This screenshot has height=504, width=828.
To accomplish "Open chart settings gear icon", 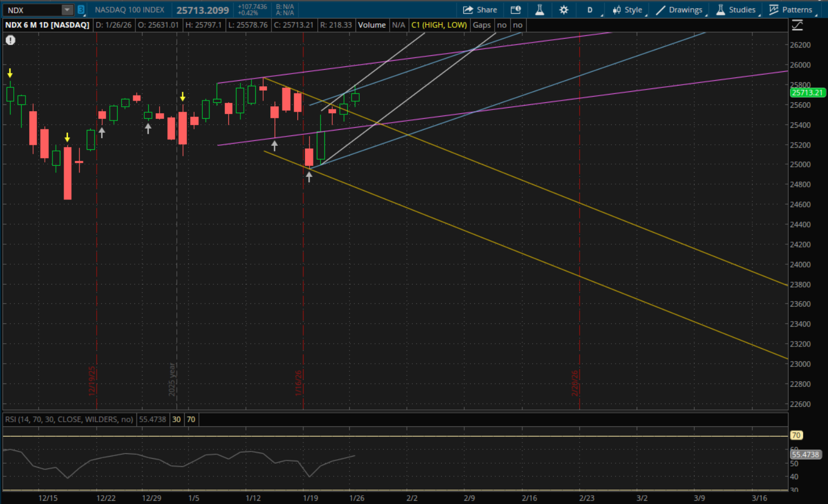I will coord(564,10).
